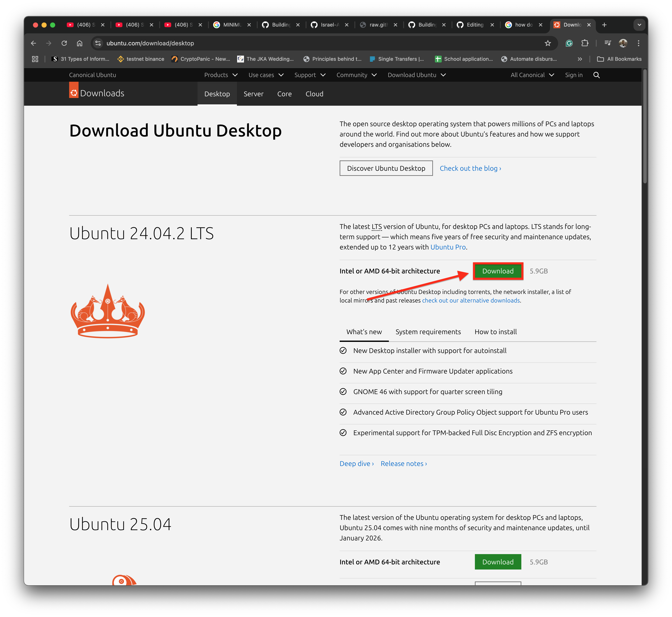This screenshot has height=617, width=672.
Task: Click the page vertical scrollbar
Action: [645, 126]
